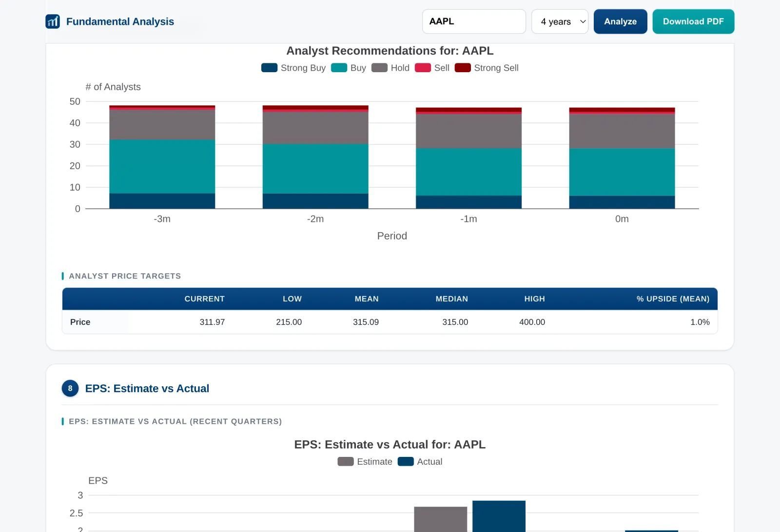Toggle the Actual legend swatch in EPS chart
Screen dimensions: 780x532
(406, 461)
